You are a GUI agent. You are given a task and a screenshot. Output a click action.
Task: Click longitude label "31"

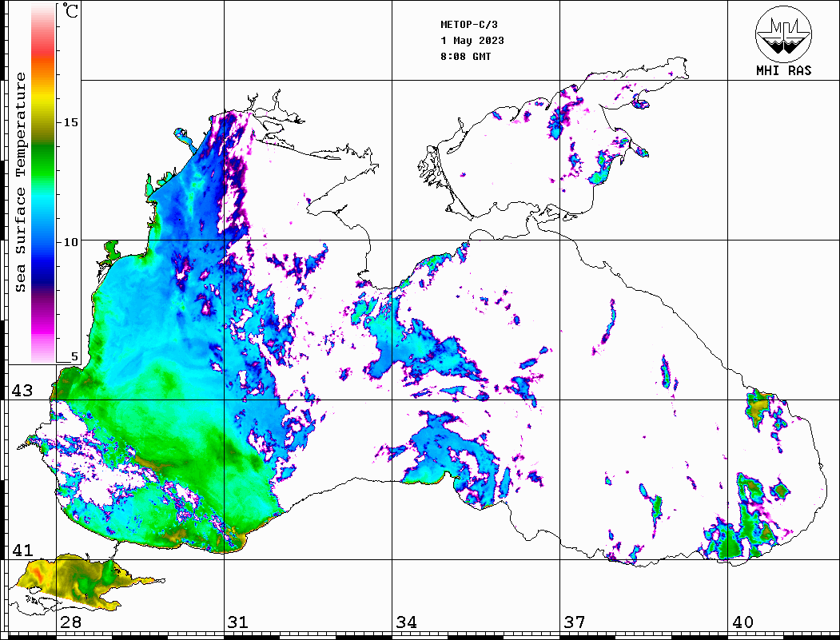point(238,622)
